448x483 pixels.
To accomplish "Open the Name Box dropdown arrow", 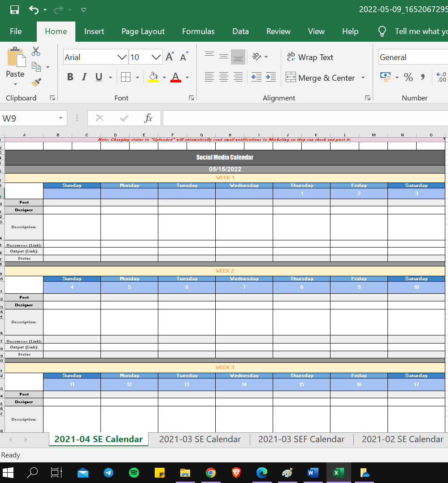I will [61, 118].
